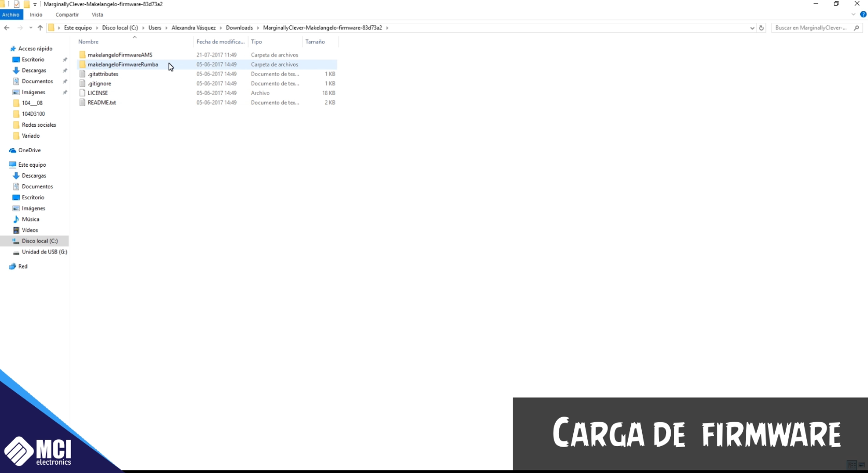Image resolution: width=868 pixels, height=473 pixels.
Task: Go to Alexandra Vásquez in breadcrumb
Action: (x=194, y=28)
